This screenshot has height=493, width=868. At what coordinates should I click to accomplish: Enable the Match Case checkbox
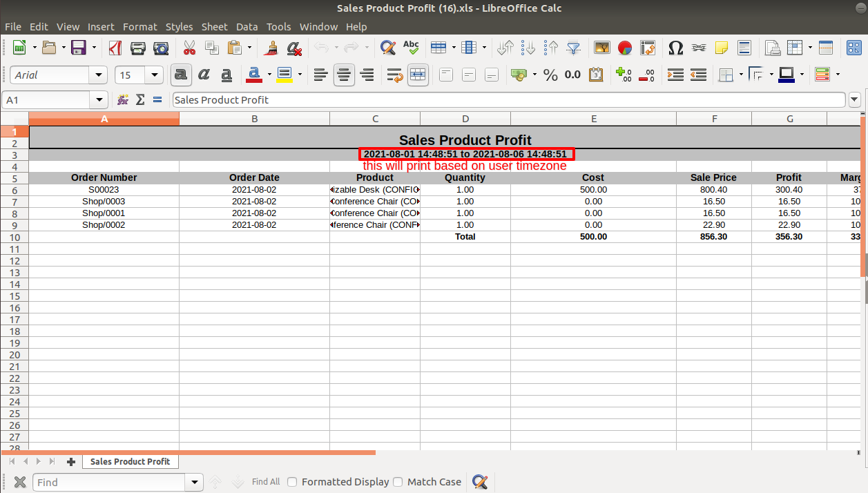(x=398, y=482)
